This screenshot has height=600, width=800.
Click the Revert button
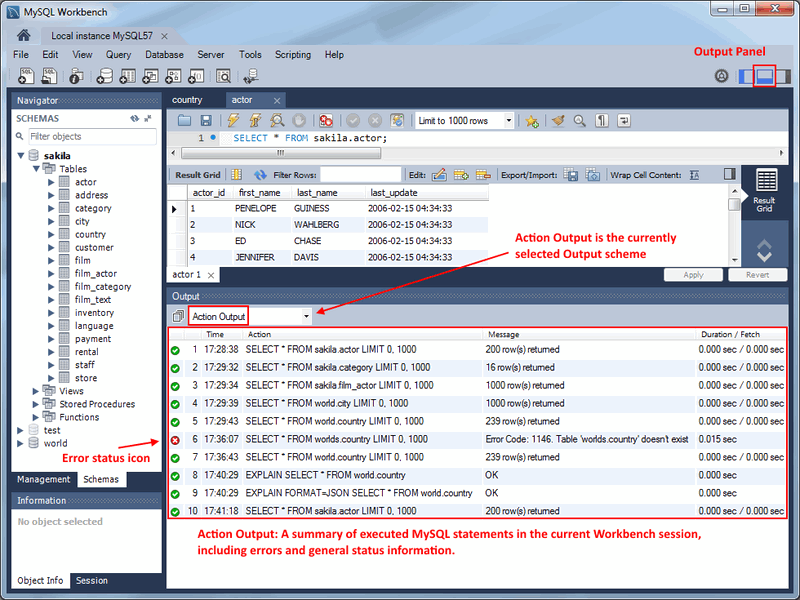[757, 275]
